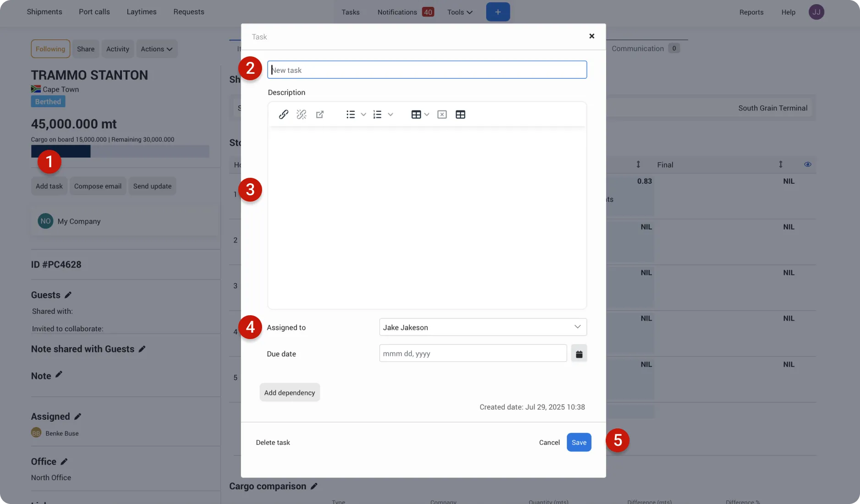This screenshot has height=504, width=860.
Task: Toggle column visibility eye icon
Action: coord(808,164)
